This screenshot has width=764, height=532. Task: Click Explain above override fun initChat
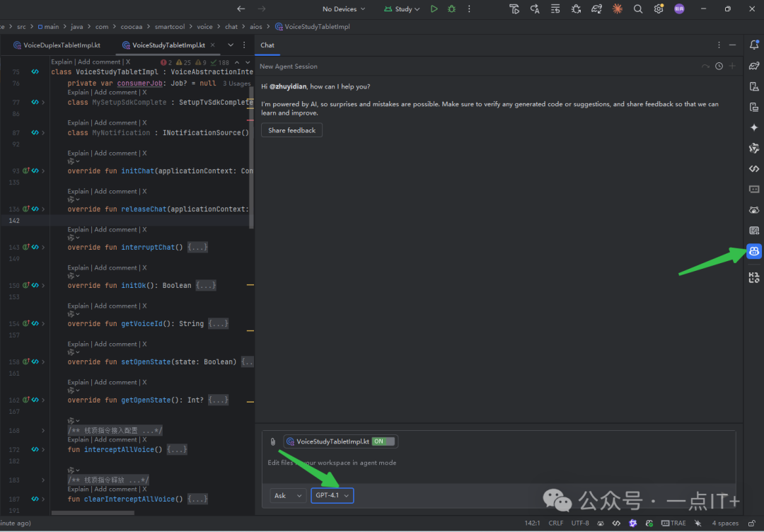coord(78,153)
